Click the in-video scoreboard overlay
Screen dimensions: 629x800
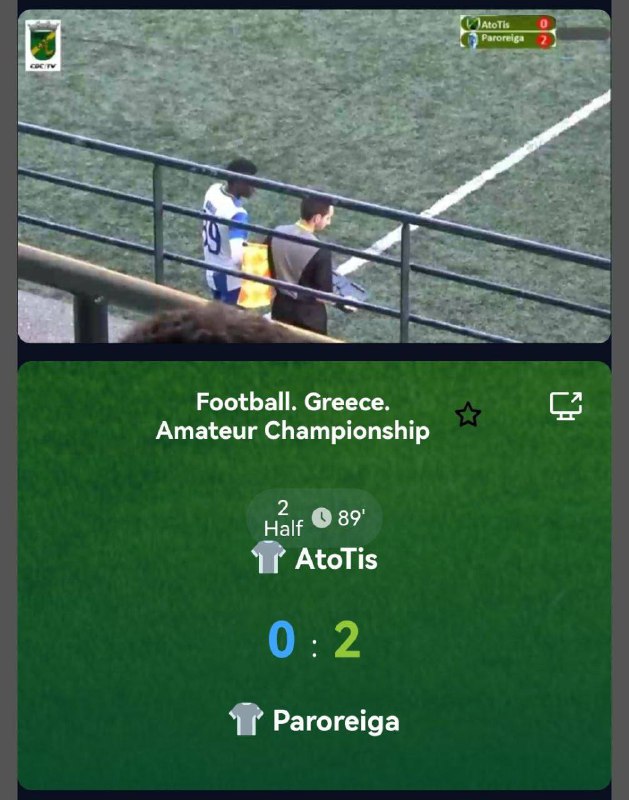[508, 32]
